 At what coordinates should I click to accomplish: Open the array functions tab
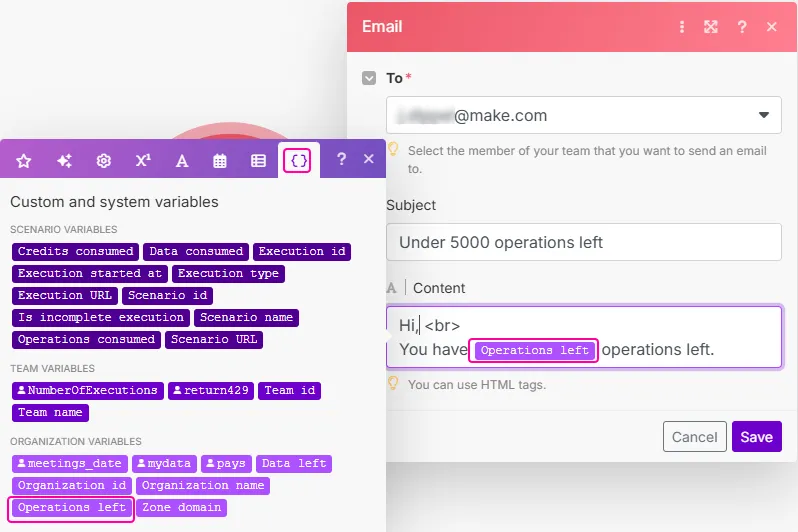[258, 160]
